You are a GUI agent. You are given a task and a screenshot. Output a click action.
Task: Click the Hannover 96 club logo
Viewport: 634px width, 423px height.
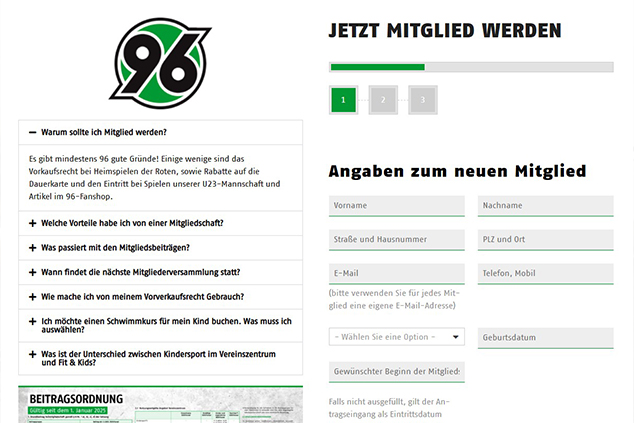tap(160, 63)
